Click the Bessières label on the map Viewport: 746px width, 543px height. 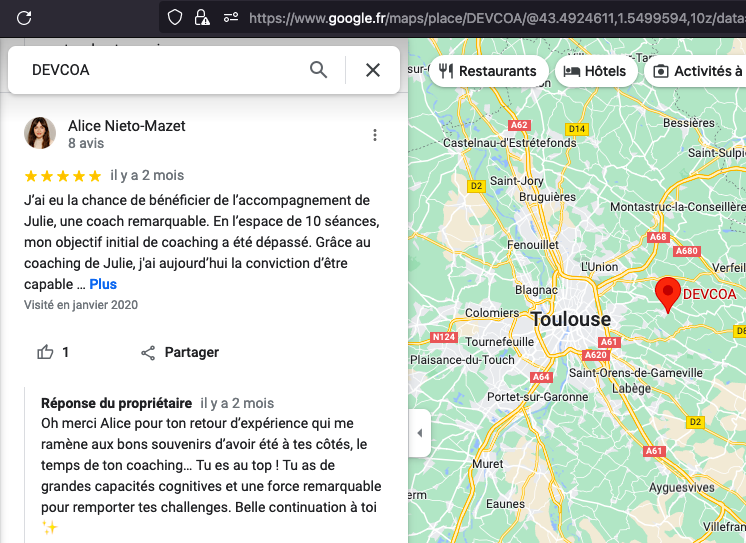point(689,123)
